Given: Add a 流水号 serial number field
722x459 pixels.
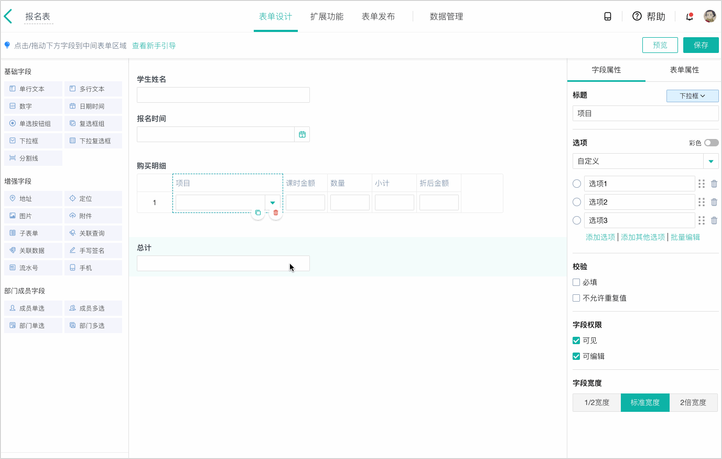Looking at the screenshot, I should pyautogui.click(x=33, y=267).
